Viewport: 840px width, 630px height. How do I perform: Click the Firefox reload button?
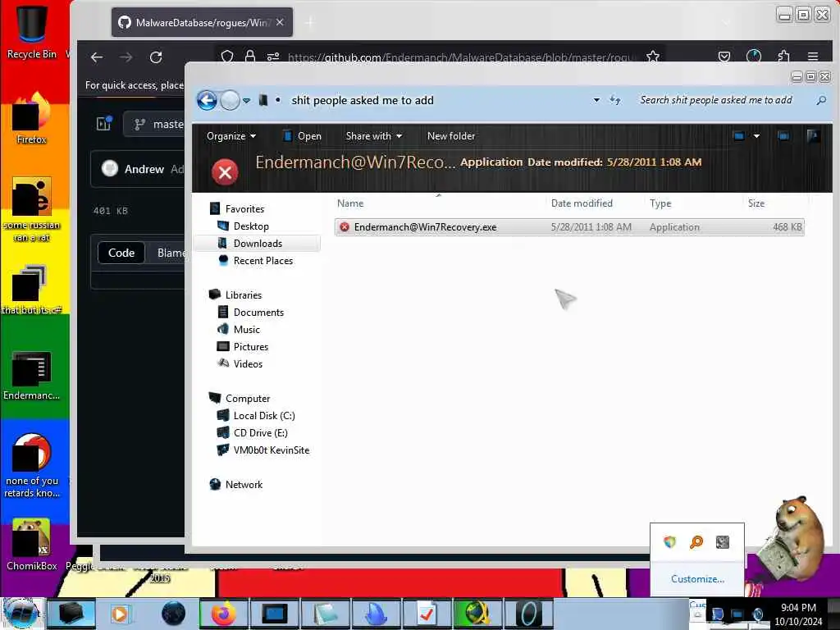point(156,57)
